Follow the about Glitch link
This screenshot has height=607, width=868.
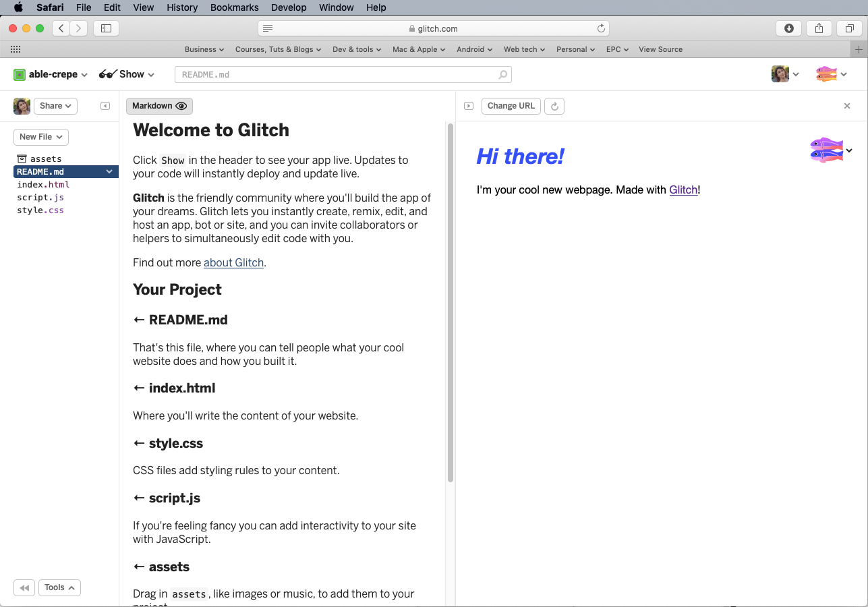[x=233, y=262]
